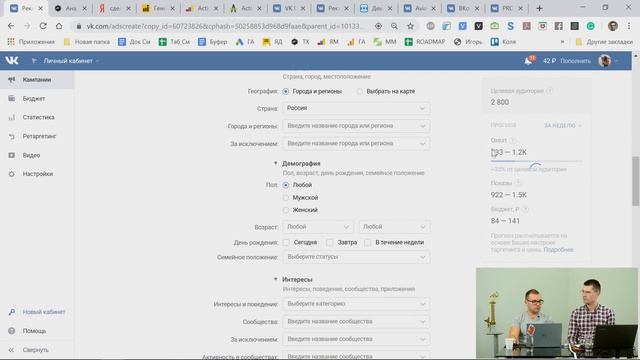
Task: Select Выбрать на карте radio
Action: click(x=360, y=91)
